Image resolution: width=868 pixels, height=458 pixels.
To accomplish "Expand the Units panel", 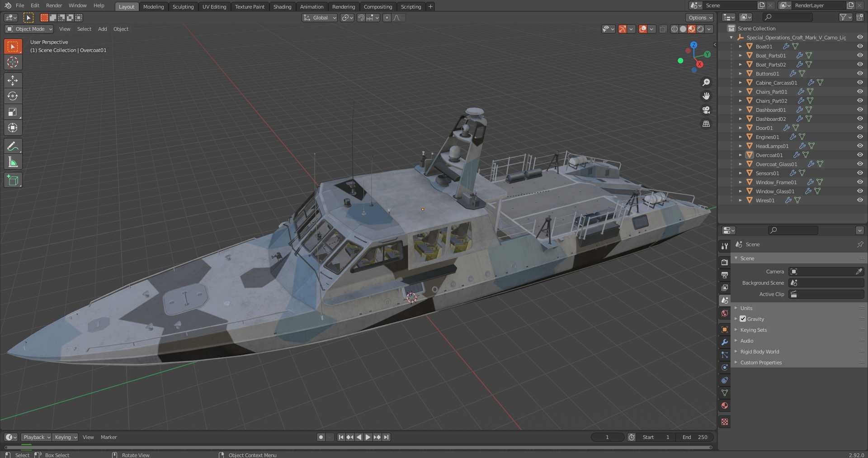I will 746,308.
